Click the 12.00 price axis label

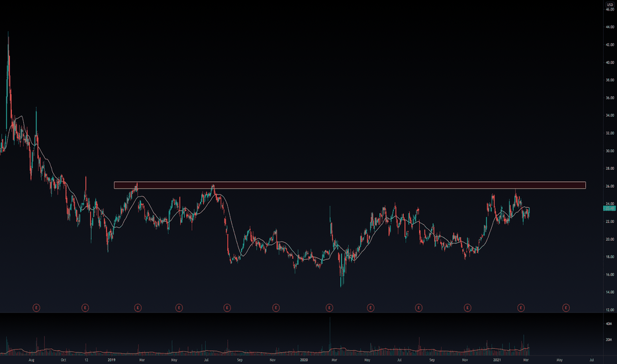(x=610, y=310)
